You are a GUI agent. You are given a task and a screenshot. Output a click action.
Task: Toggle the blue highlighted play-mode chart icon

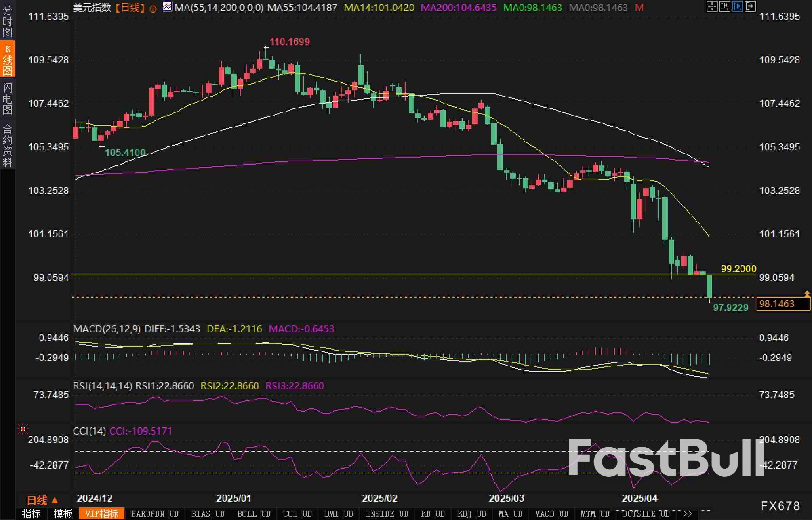point(737,6)
